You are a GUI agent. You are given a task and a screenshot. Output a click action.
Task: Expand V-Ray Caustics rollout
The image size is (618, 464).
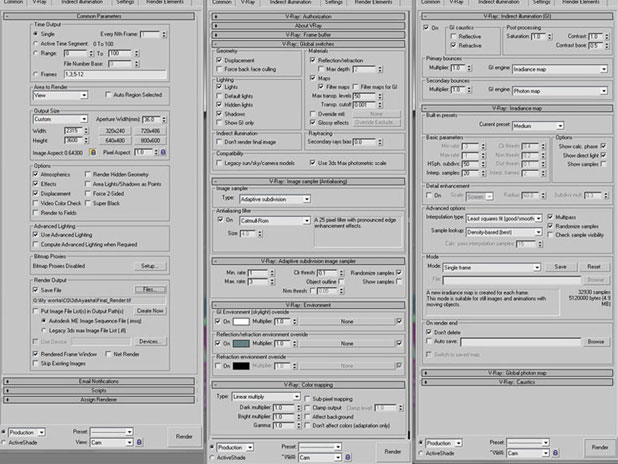coord(517,382)
